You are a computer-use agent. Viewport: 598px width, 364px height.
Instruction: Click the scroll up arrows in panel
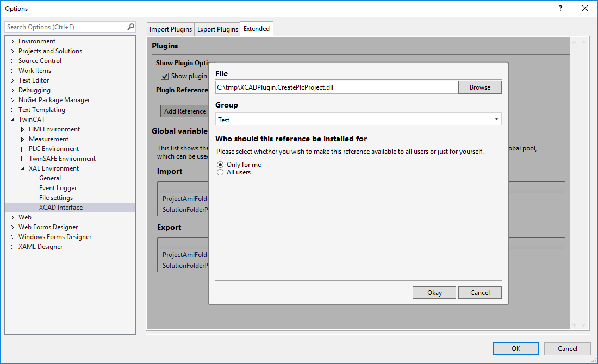pos(578,42)
